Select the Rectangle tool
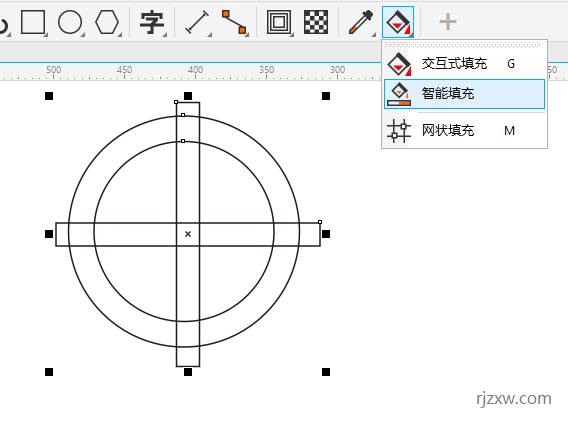Image resolution: width=568 pixels, height=425 pixels. (x=33, y=22)
